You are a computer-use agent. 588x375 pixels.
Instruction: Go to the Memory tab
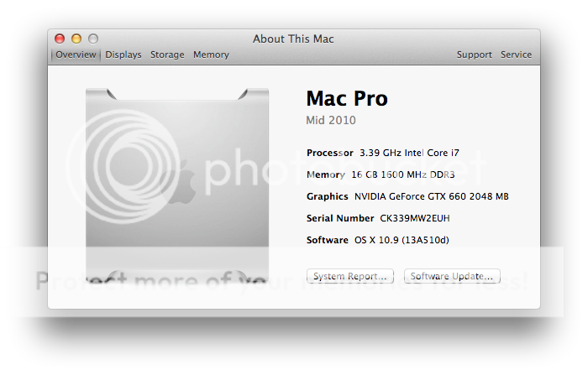211,55
